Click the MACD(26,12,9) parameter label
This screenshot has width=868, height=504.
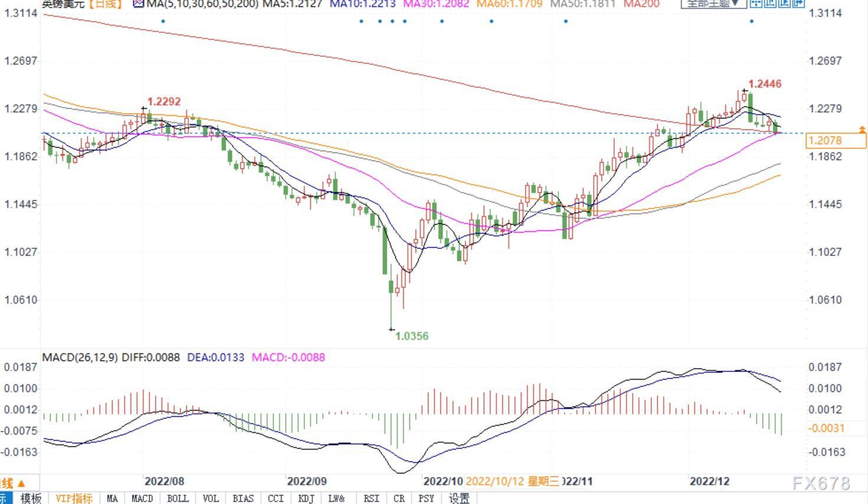point(80,357)
